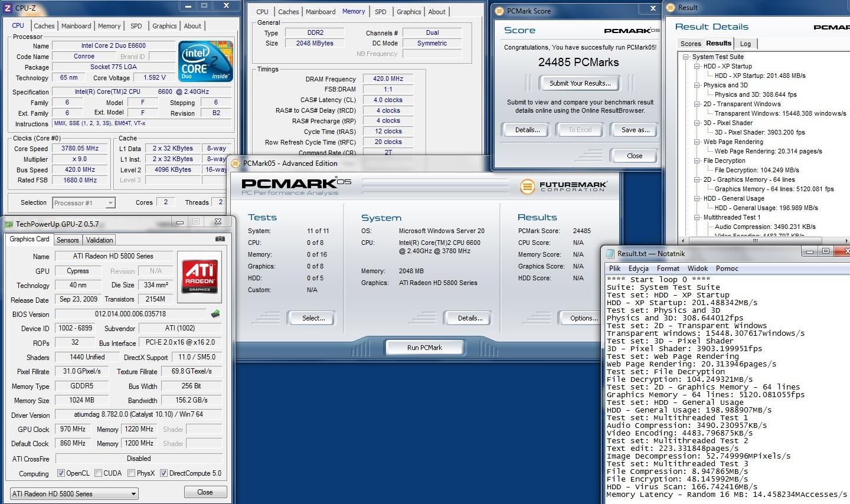Click the PCMark Score window title icon
The width and height of the screenshot is (850, 504).
[499, 11]
